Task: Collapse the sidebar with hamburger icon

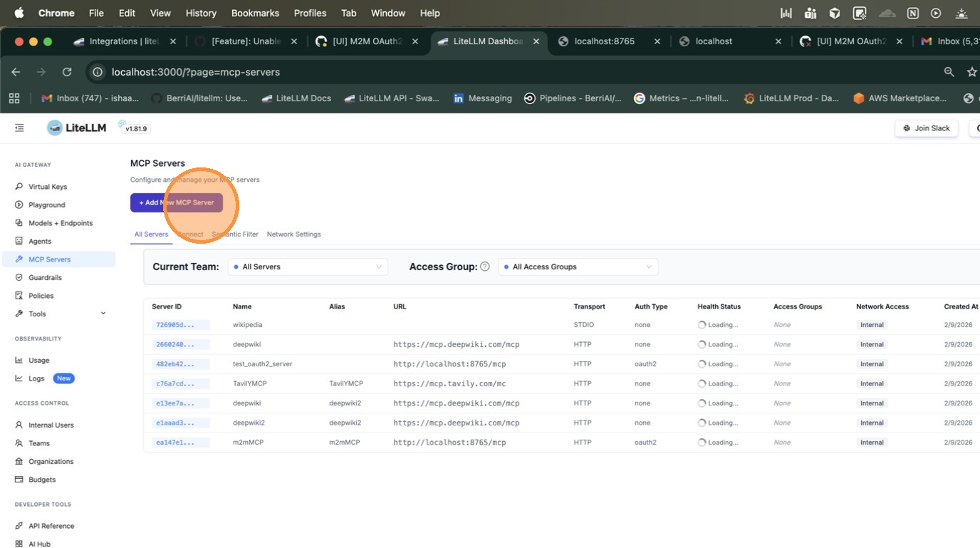Action: 19,128
